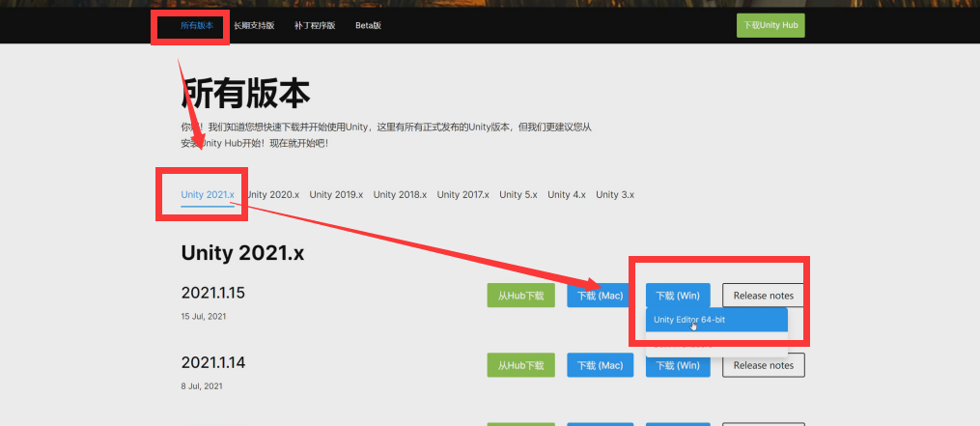The image size is (980, 426).
Task: Click the Unity 2021.x section heading
Action: click(x=242, y=253)
